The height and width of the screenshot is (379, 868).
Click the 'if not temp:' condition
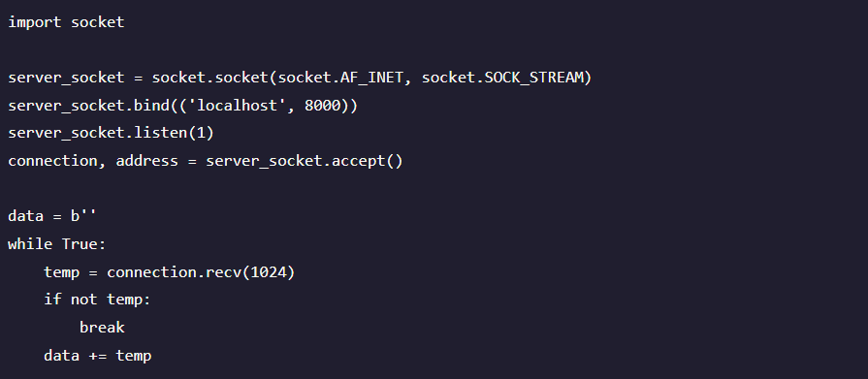click(x=97, y=300)
